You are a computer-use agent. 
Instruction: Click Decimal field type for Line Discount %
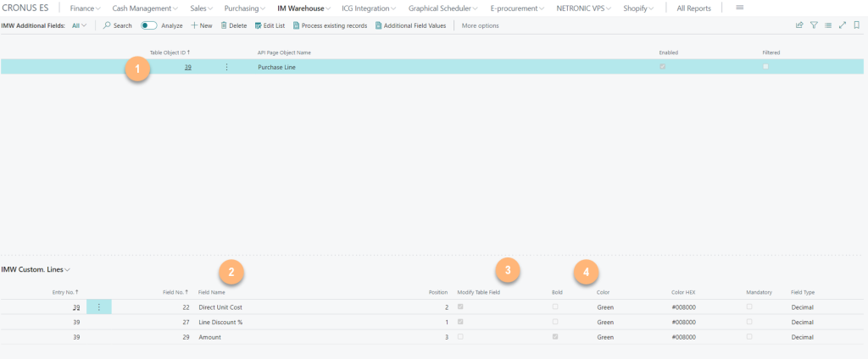tap(802, 322)
